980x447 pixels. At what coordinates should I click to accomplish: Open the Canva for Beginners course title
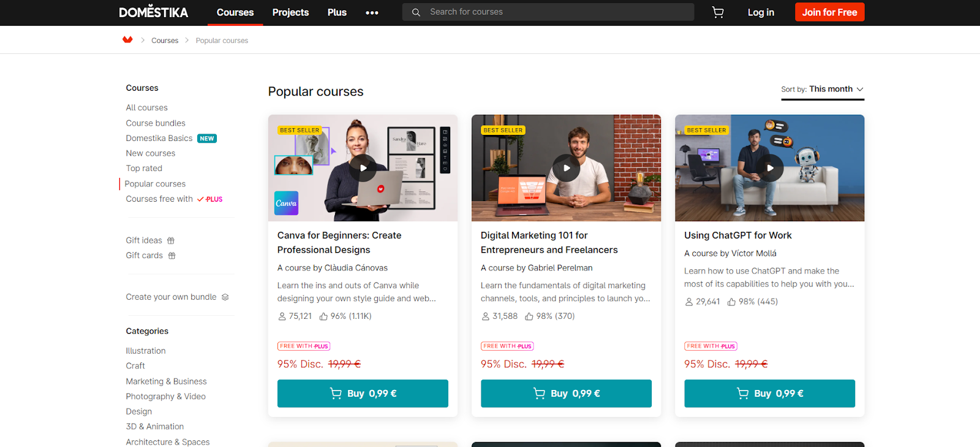tap(339, 243)
